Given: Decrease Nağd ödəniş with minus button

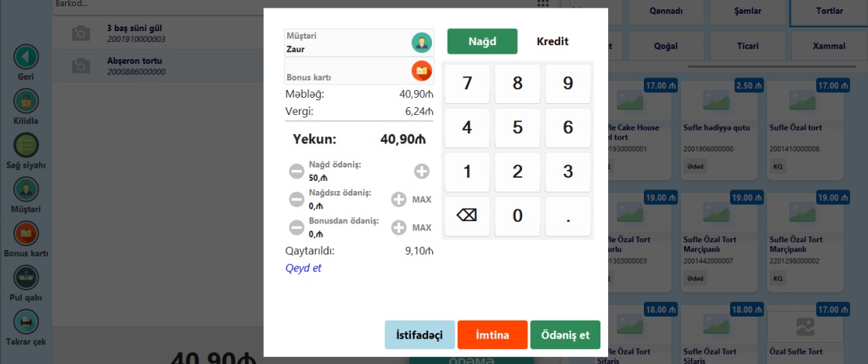Looking at the screenshot, I should tap(296, 171).
